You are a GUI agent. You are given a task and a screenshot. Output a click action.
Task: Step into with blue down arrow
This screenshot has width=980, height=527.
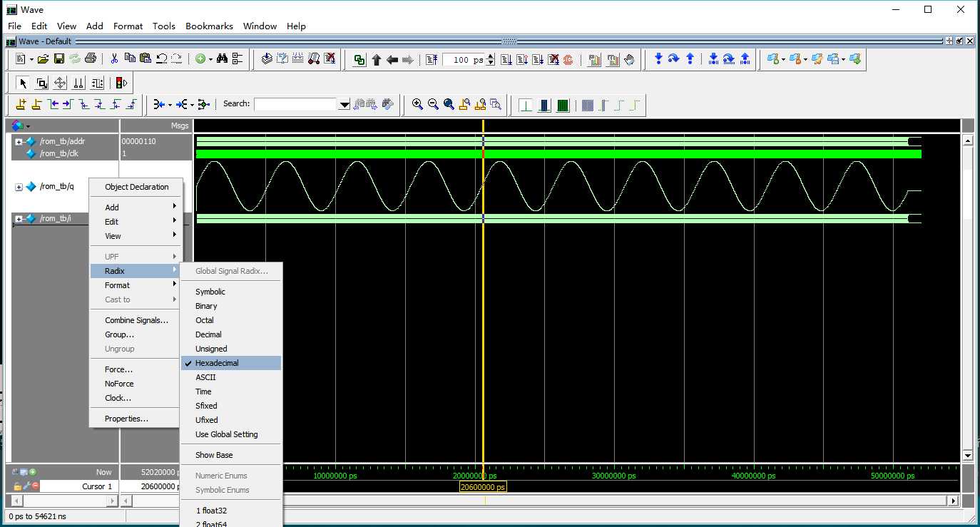658,59
